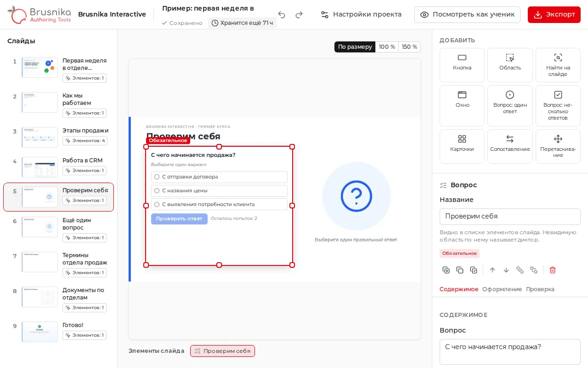Set canvas zoom to 150 %
Image resolution: width=588 pixels, height=368 pixels.
[x=409, y=47]
